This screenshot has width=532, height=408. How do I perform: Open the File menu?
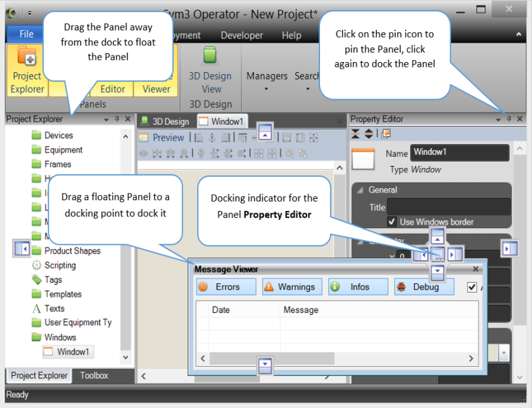(26, 34)
